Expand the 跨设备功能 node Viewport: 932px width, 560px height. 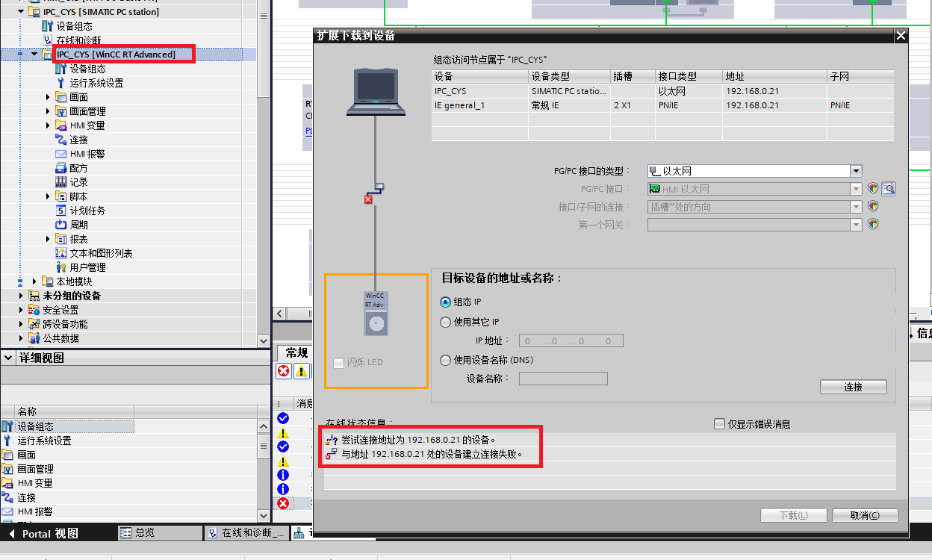click(21, 324)
